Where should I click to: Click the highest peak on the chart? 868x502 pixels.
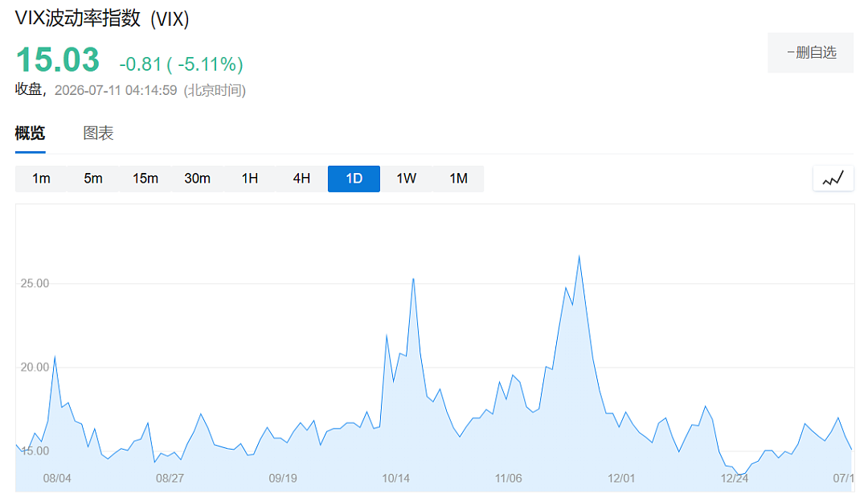click(579, 257)
